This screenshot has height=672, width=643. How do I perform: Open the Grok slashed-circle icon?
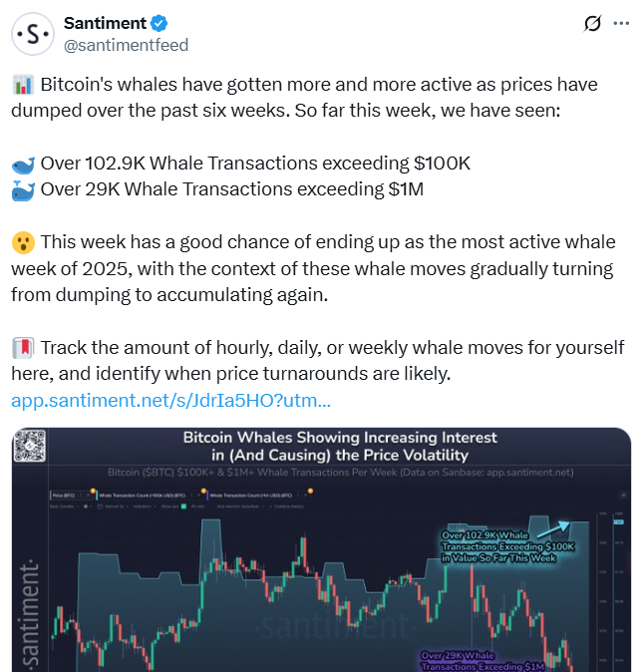pos(590,24)
